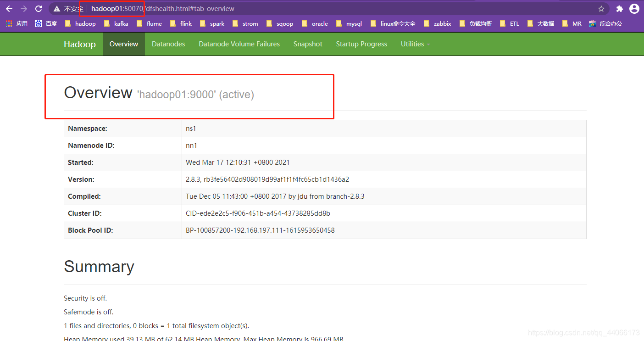Click the 'Safemode is off.' line

(x=89, y=312)
